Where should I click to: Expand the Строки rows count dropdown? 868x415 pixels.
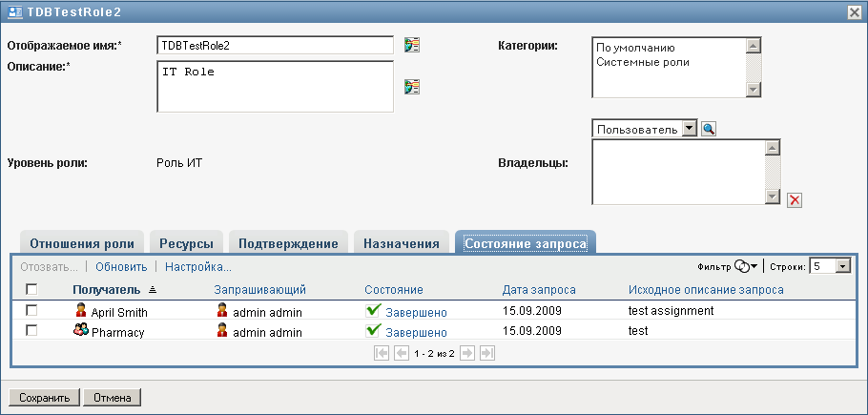coord(842,267)
